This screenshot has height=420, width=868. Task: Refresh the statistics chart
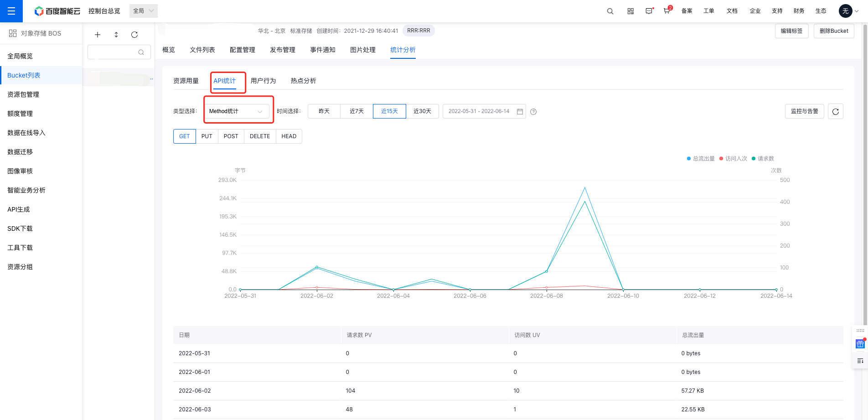point(836,111)
